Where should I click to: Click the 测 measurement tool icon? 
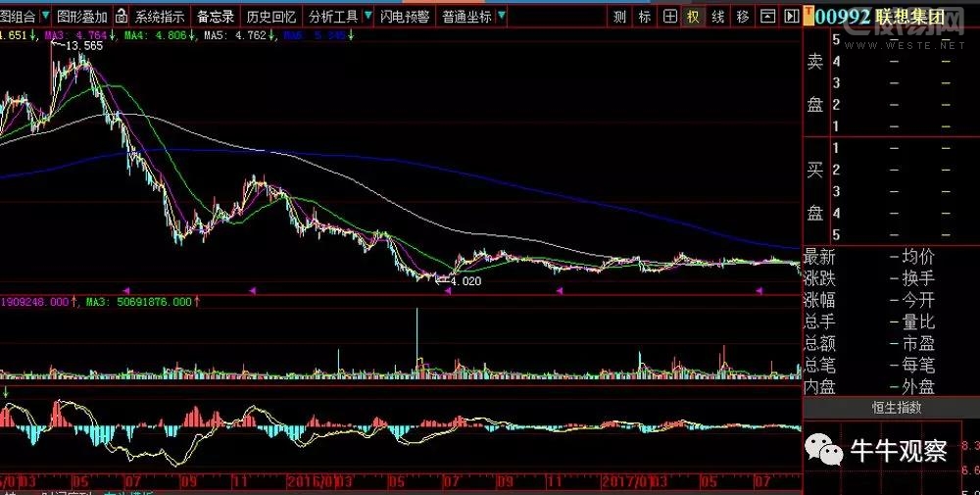619,17
